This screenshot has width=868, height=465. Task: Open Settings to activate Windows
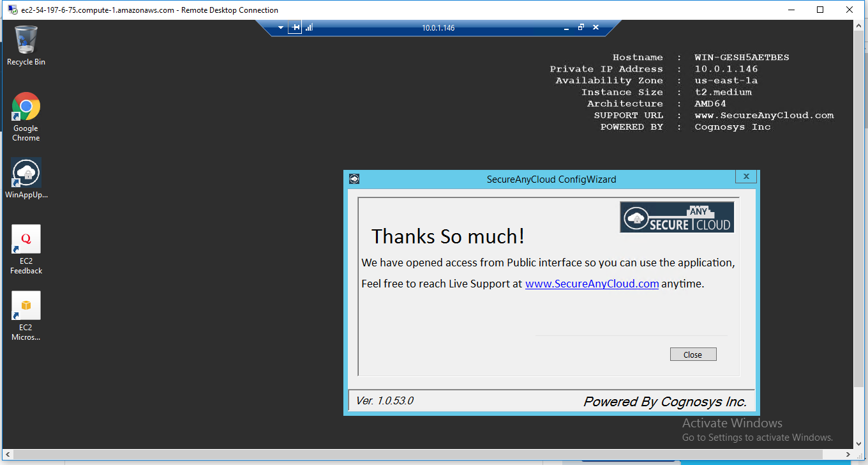point(757,437)
